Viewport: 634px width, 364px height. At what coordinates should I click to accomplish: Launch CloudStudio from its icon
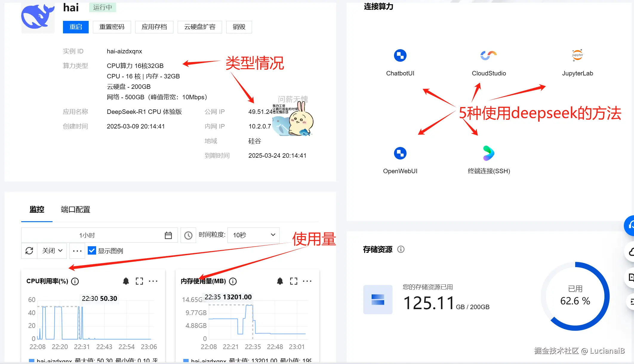489,56
